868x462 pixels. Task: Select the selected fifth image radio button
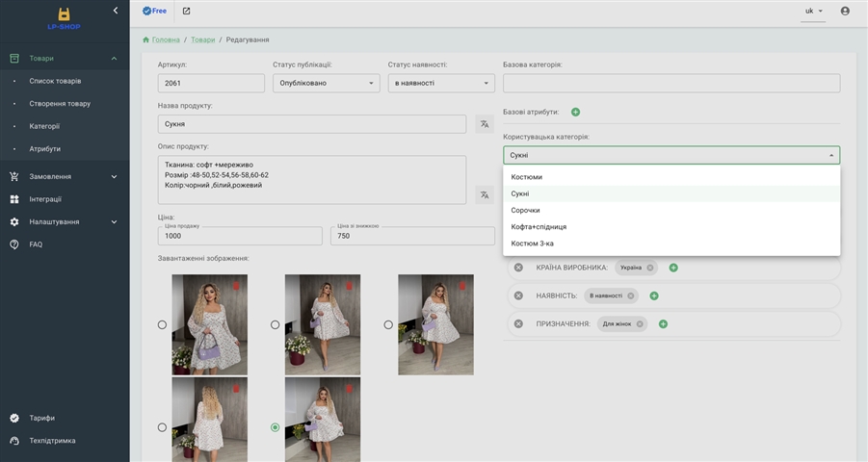[276, 427]
